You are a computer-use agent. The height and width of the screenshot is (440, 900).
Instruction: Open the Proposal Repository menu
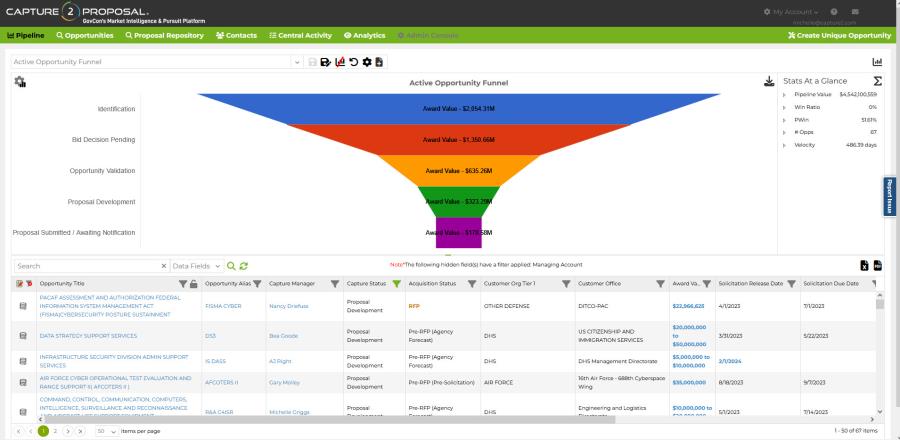[x=164, y=36]
